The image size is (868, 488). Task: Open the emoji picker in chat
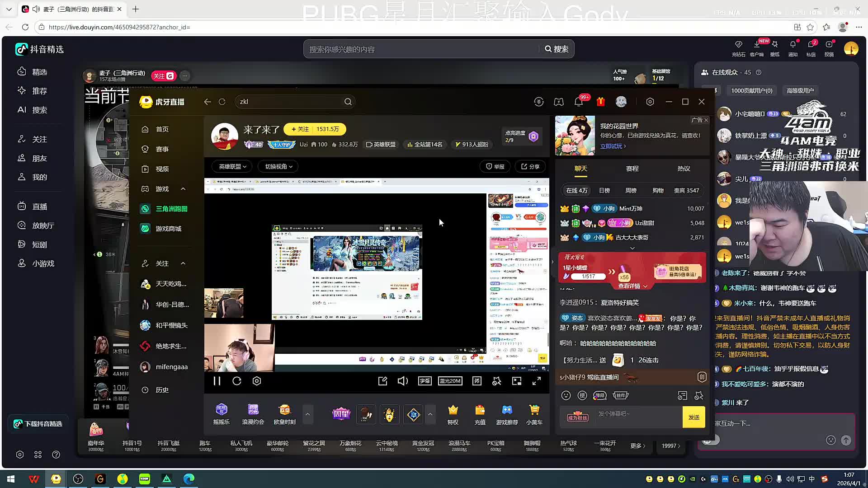pos(566,395)
